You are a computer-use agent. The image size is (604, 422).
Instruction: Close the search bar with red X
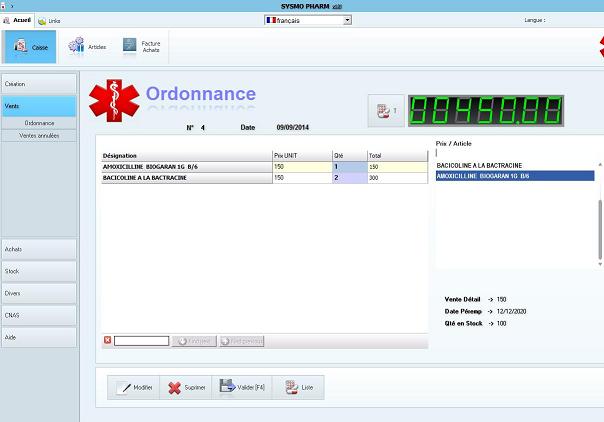pos(108,340)
